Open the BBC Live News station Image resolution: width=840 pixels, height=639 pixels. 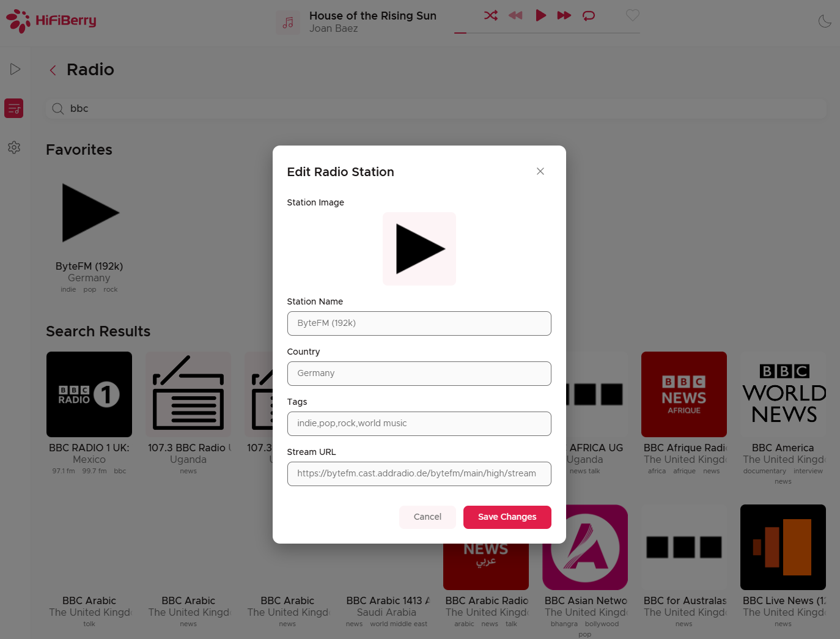click(x=783, y=547)
